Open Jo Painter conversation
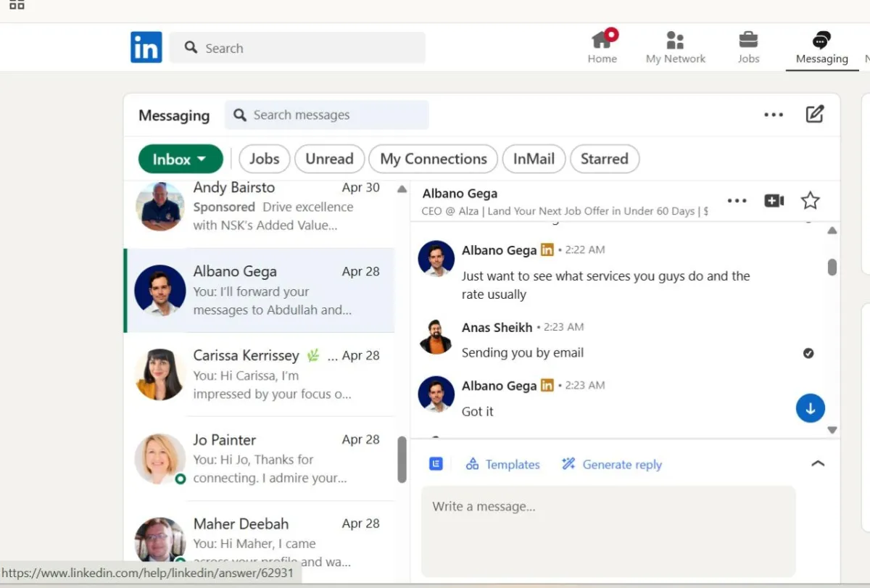 (x=259, y=458)
